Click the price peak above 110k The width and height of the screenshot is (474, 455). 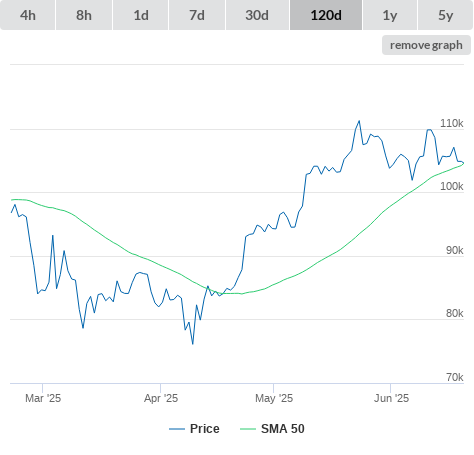pyautogui.click(x=359, y=121)
